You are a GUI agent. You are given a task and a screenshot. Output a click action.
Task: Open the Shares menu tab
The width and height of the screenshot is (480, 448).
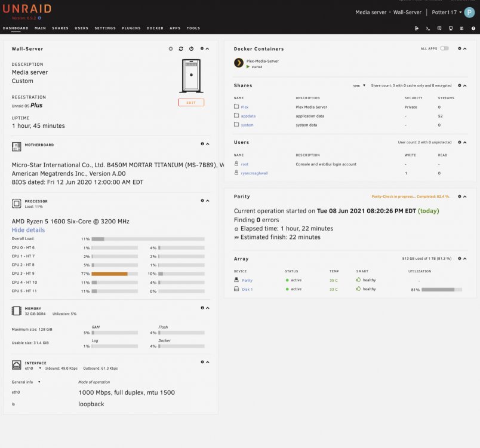60,28
